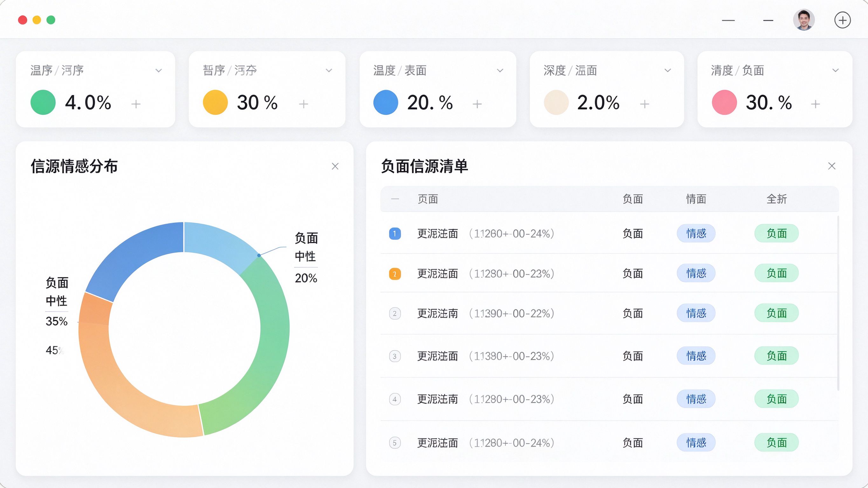Click the green maximize window dot

pos(51,20)
